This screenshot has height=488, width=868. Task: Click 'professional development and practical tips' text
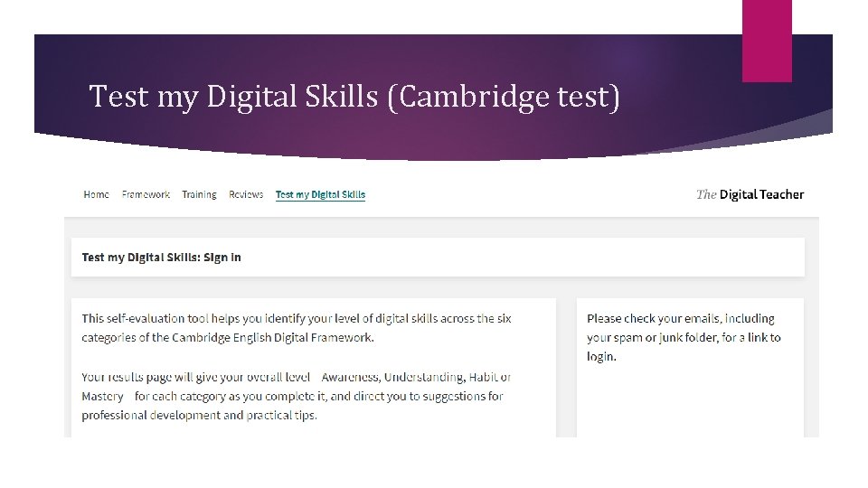199,416
